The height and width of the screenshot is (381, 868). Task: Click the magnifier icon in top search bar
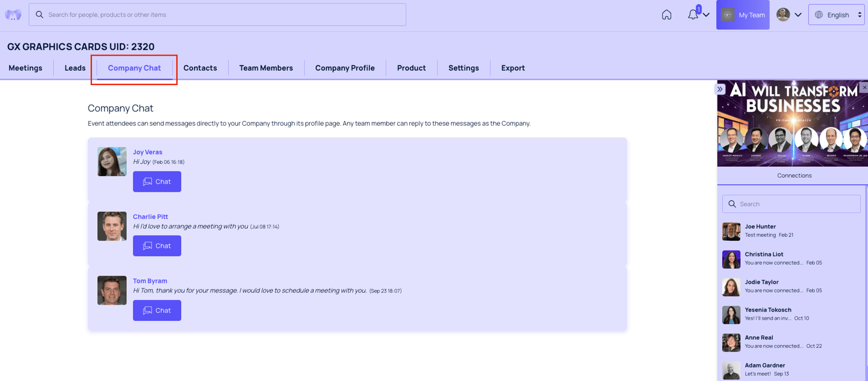click(39, 14)
